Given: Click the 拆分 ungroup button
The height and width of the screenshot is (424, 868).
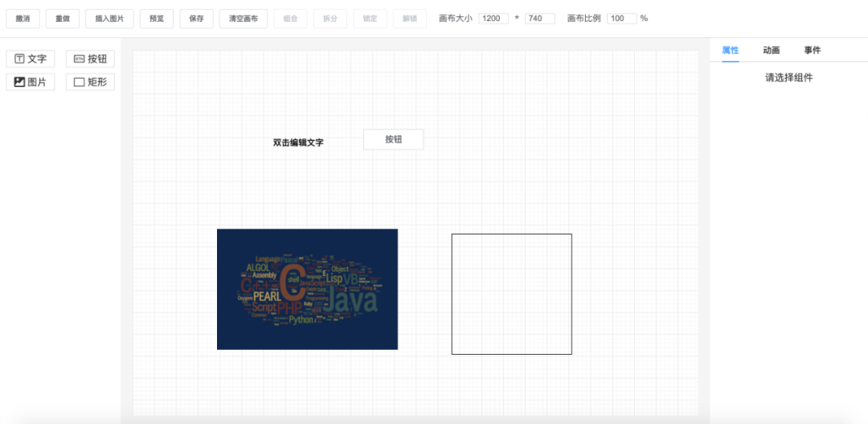Looking at the screenshot, I should [330, 19].
